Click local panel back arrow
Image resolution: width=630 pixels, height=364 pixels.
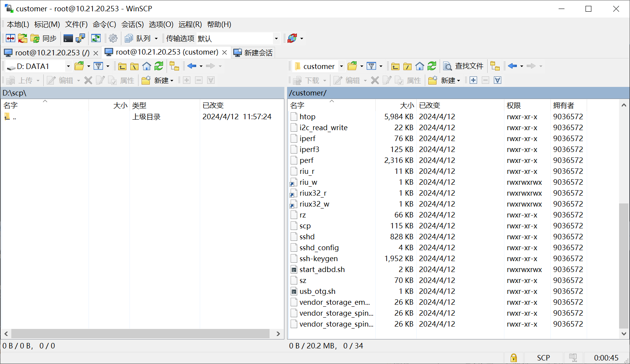[x=192, y=66]
